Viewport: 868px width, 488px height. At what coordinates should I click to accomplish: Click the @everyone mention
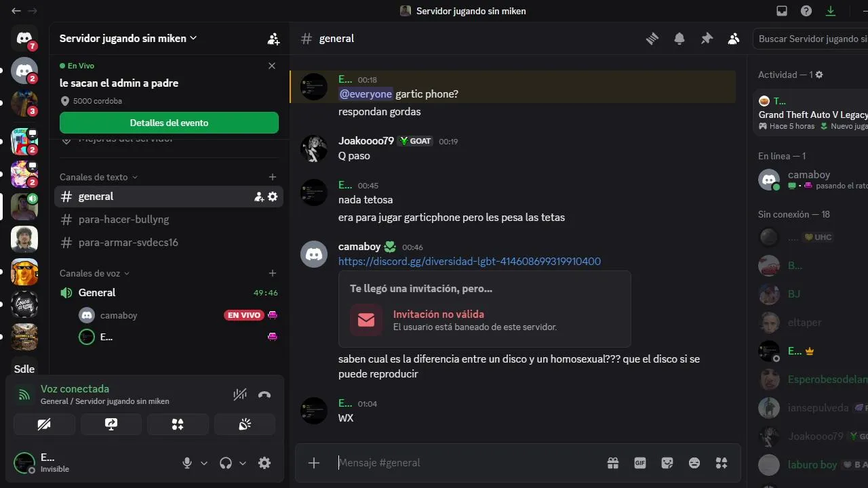coord(366,94)
